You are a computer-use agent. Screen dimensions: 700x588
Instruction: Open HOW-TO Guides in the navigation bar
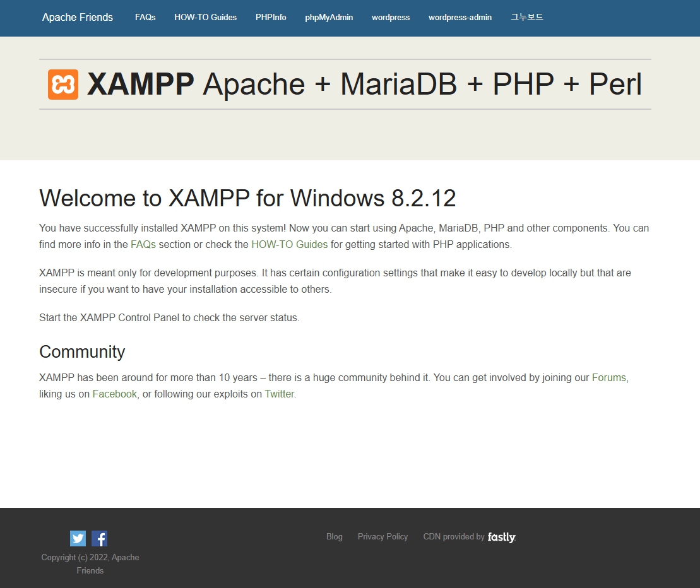coord(205,18)
